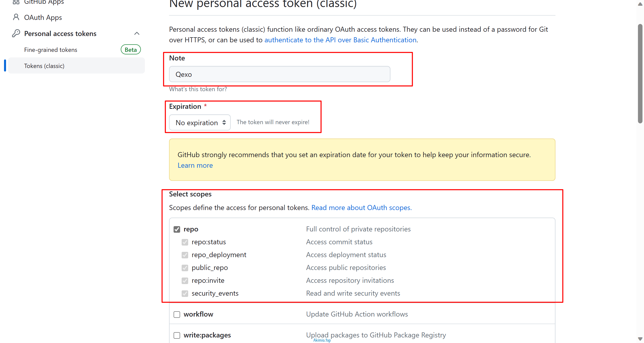Image resolution: width=644 pixels, height=343 pixels.
Task: Select Tokens (classic) sidebar item
Action: coord(44,66)
